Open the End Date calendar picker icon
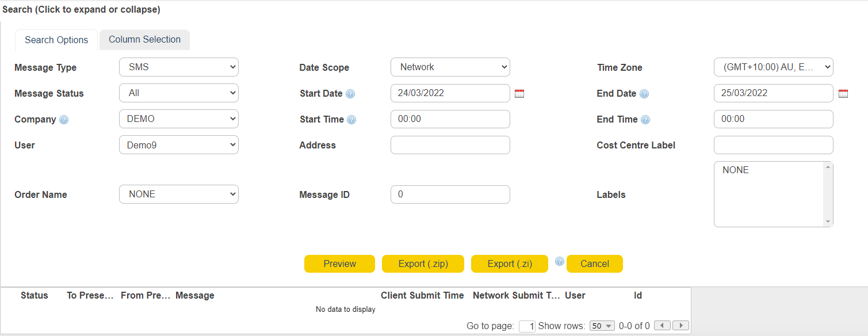The height and width of the screenshot is (336, 868). click(843, 94)
